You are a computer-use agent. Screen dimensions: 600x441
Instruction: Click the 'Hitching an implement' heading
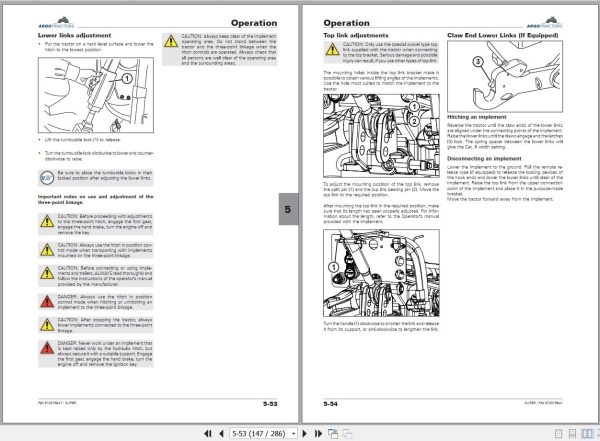pos(477,117)
